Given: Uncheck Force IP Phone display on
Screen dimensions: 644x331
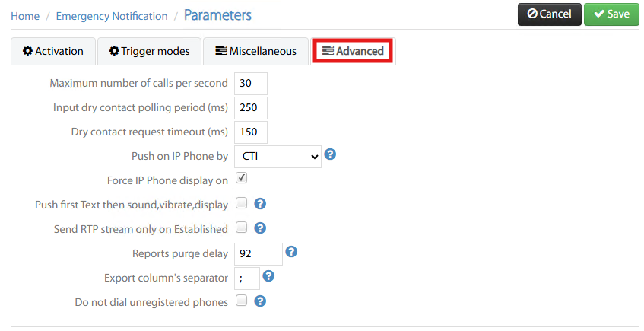Looking at the screenshot, I should [x=242, y=179].
